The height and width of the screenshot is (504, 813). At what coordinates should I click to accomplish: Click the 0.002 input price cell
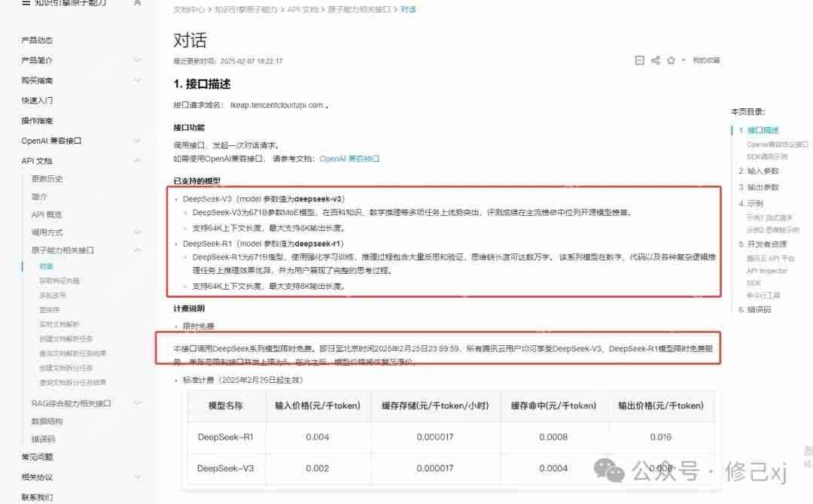coord(318,468)
